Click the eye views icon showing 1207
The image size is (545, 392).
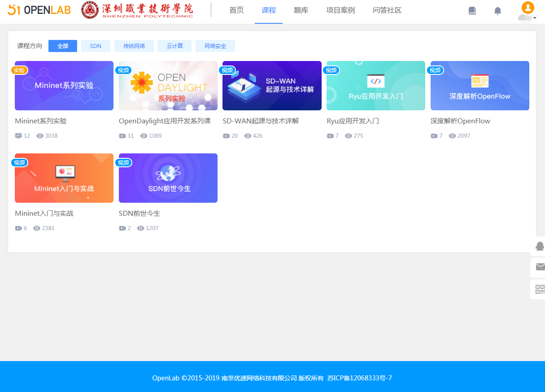pyautogui.click(x=140, y=228)
